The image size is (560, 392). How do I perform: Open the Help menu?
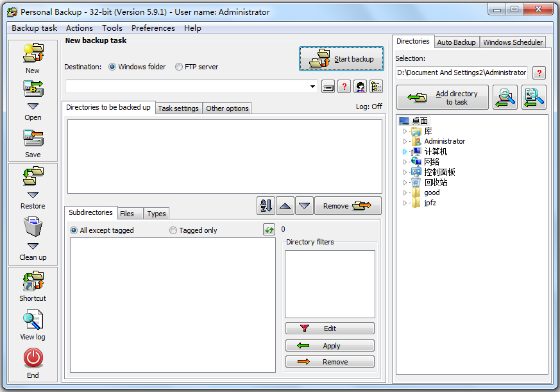192,28
